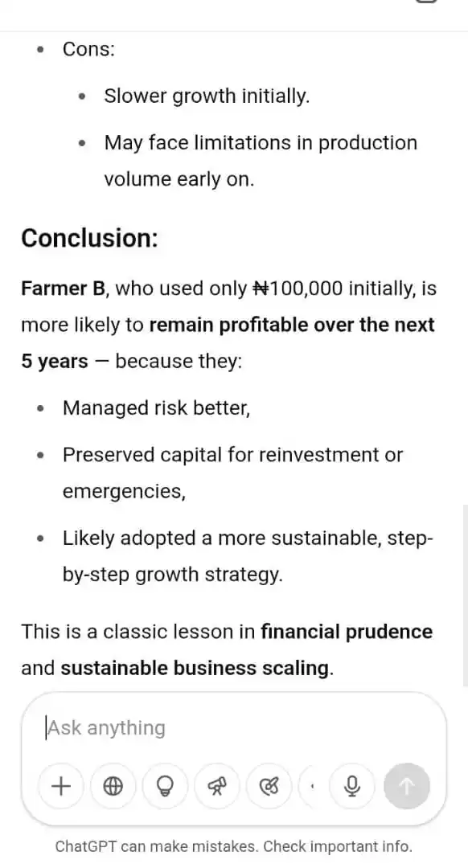468x868 pixels.
Task: Click the Conclusion heading
Action: [90, 238]
